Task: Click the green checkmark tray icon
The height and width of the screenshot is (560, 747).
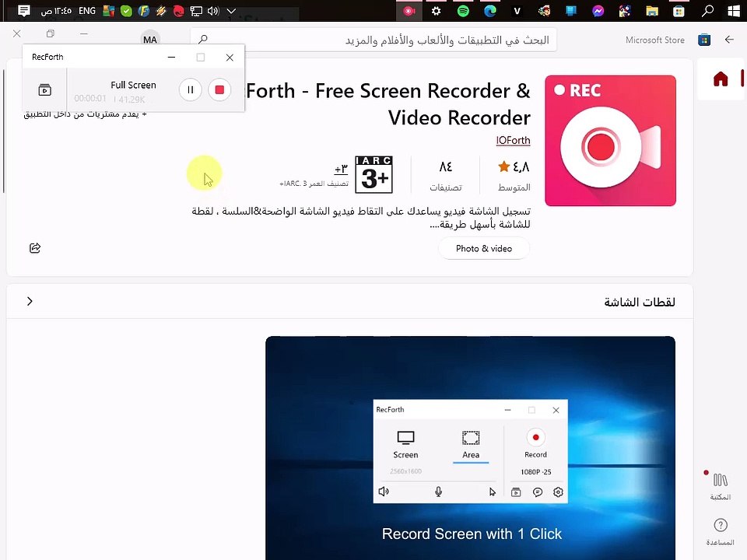Action: [126, 10]
